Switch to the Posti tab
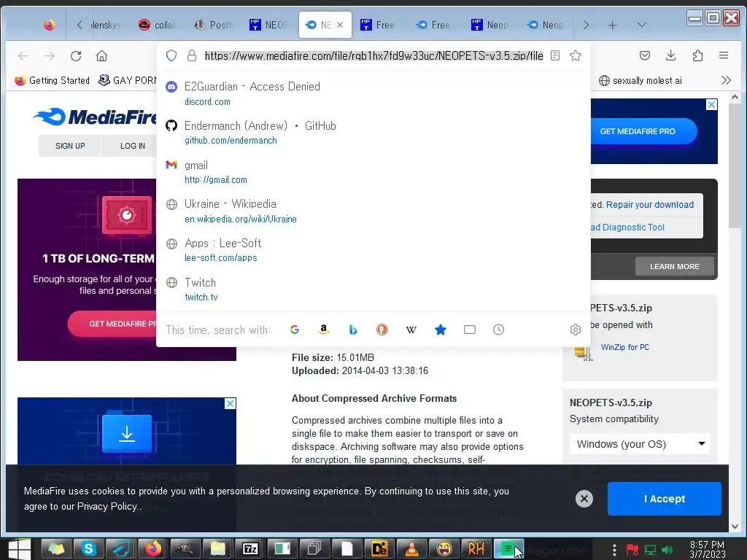The width and height of the screenshot is (747, 560). (213, 25)
